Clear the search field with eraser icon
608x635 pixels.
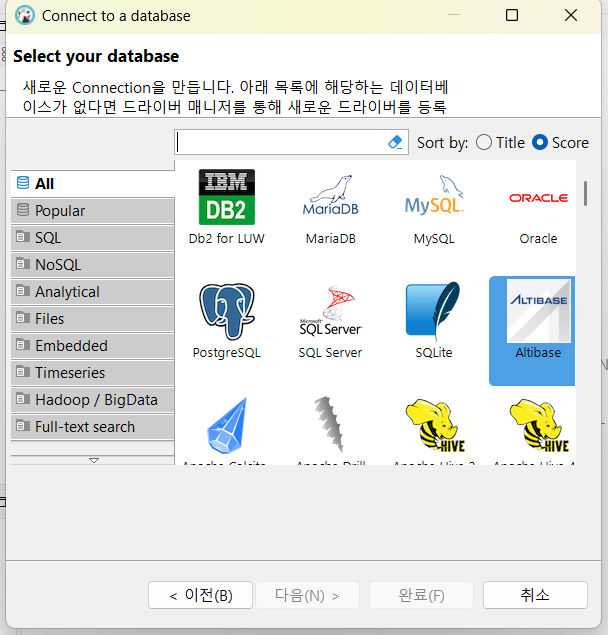pos(395,142)
